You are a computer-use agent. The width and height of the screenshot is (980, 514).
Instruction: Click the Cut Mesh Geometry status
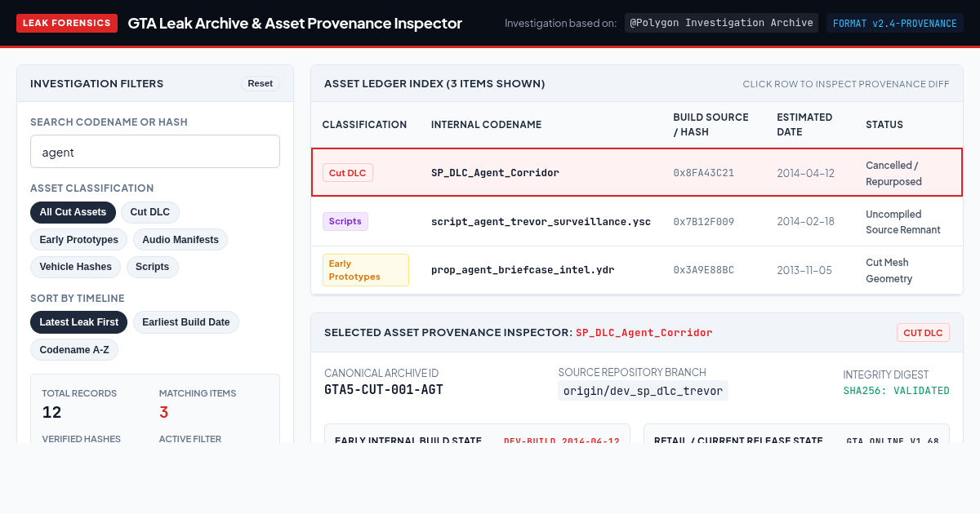click(889, 270)
